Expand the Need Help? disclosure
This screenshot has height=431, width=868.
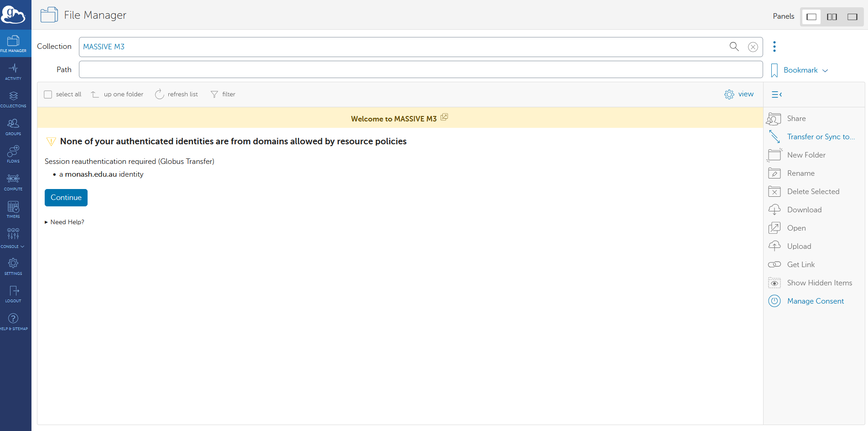(65, 222)
